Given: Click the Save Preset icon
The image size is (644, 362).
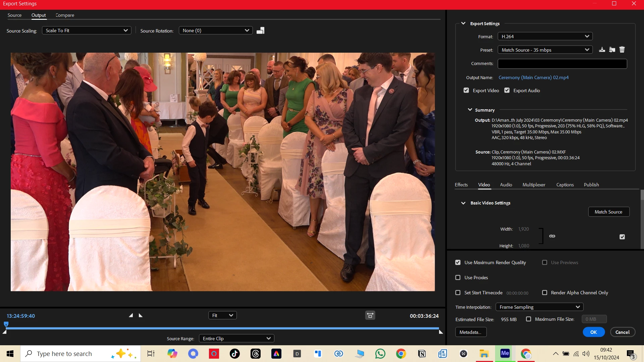Looking at the screenshot, I should [x=602, y=50].
